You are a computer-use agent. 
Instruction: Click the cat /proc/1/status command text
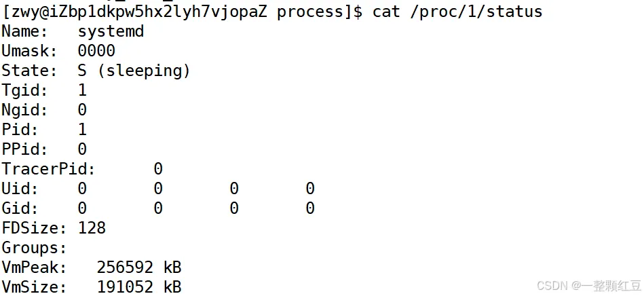click(x=457, y=12)
